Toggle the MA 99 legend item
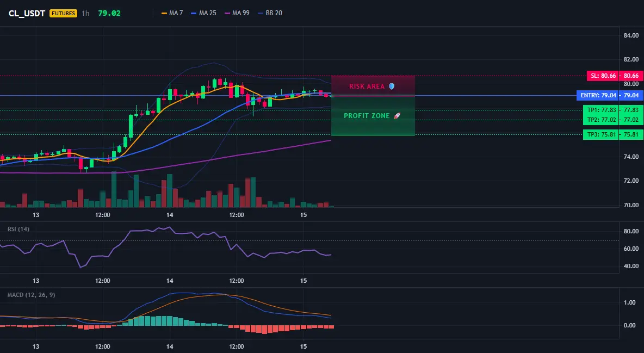The width and height of the screenshot is (644, 353). [237, 13]
